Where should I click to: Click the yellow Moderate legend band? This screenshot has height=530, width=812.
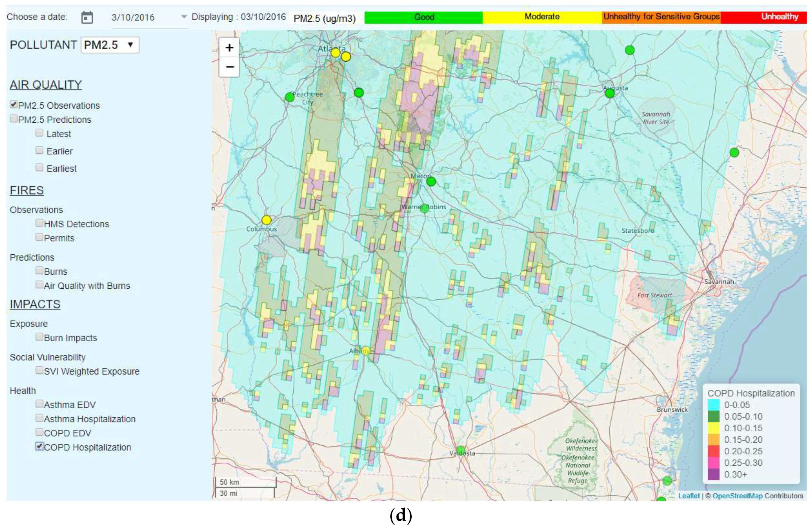coord(542,17)
